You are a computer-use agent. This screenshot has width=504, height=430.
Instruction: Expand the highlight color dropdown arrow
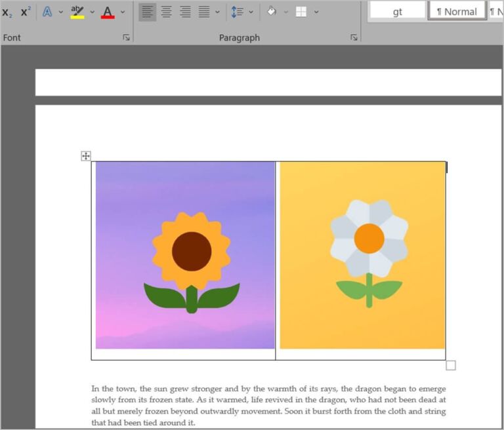coord(92,12)
